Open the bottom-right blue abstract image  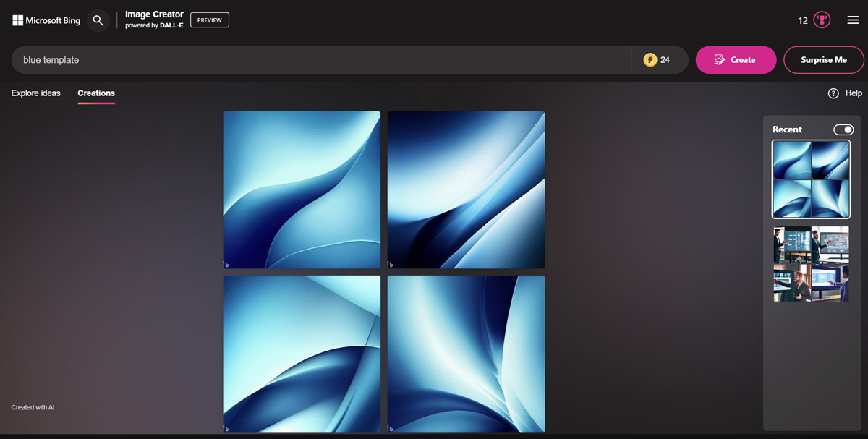(x=466, y=354)
